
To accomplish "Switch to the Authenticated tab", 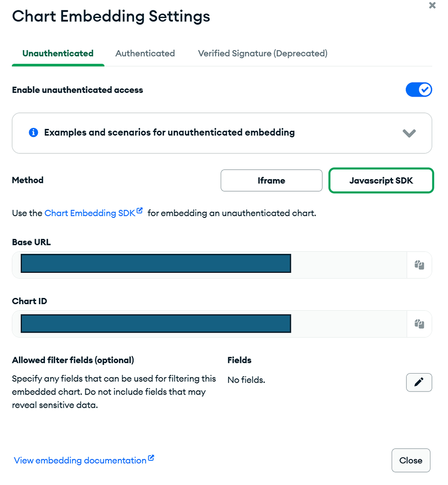I will [x=145, y=54].
